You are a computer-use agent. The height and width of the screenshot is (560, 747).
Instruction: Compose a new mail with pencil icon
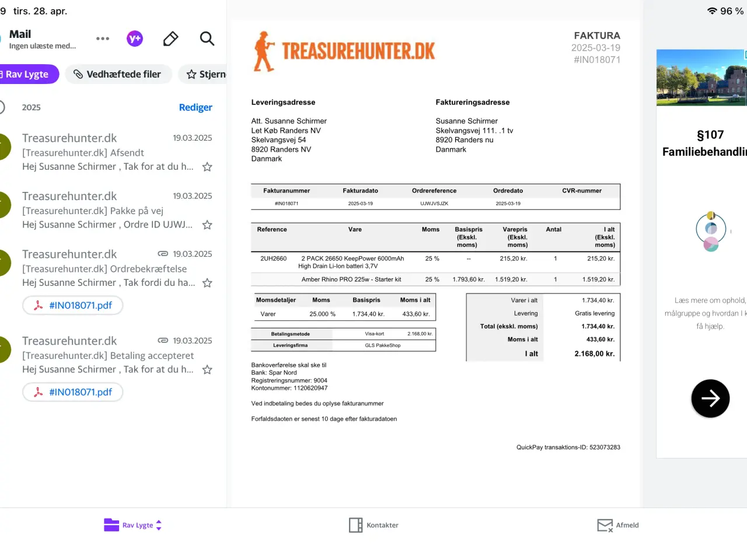(x=170, y=38)
